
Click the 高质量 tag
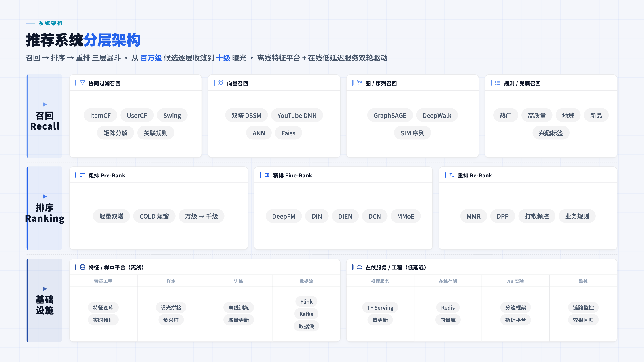click(x=537, y=116)
